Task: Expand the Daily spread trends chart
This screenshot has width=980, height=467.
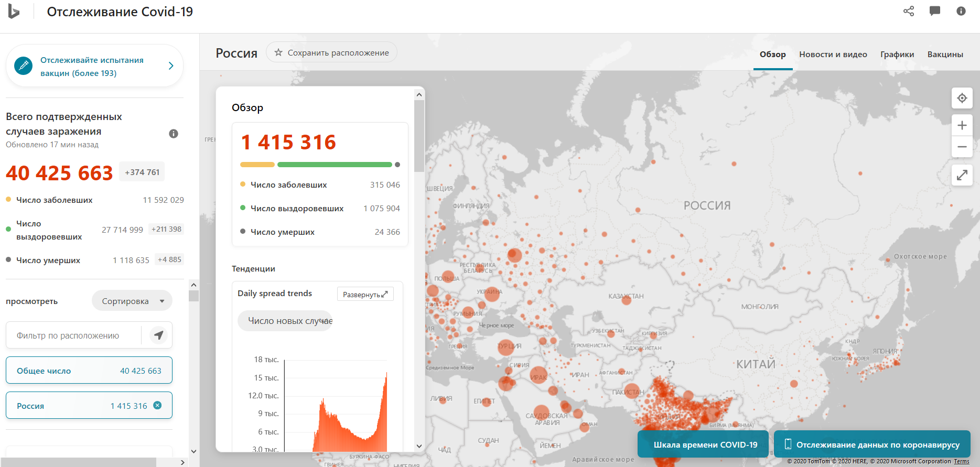Action: point(365,295)
